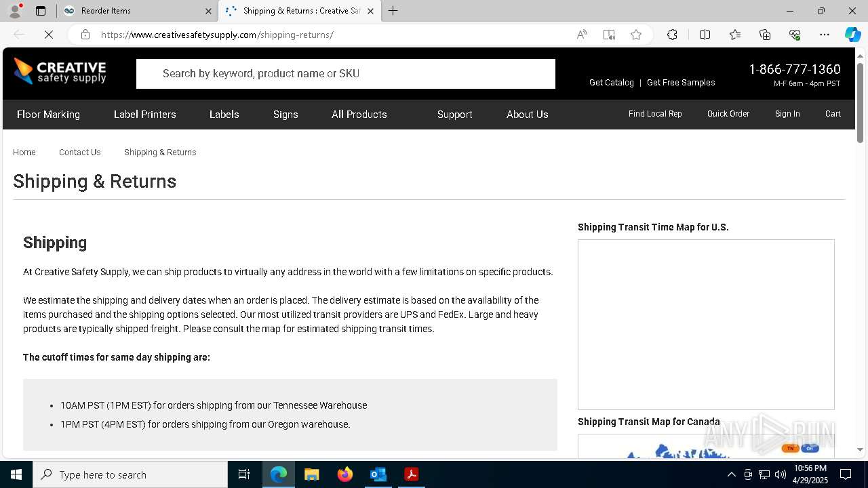The height and width of the screenshot is (488, 868).
Task: Open the Copilot sidebar icon
Action: click(852, 35)
